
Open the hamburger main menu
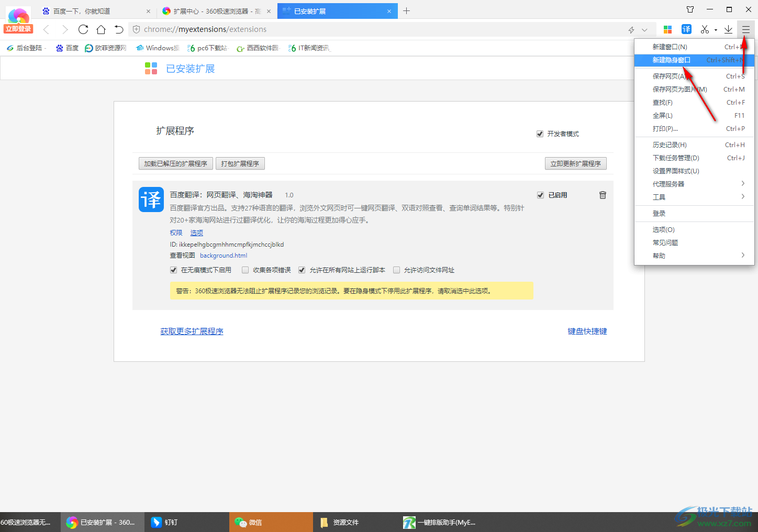pyautogui.click(x=746, y=29)
